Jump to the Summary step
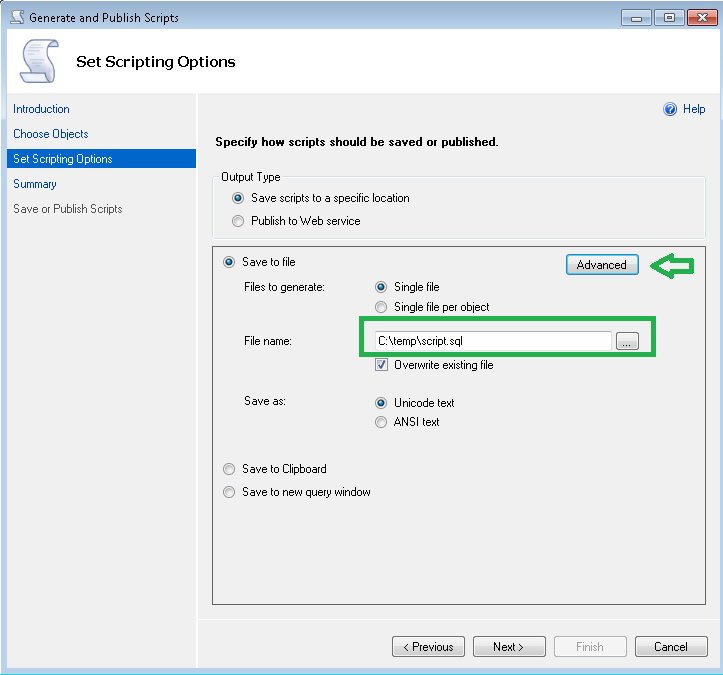The width and height of the screenshot is (723, 675). click(x=35, y=184)
